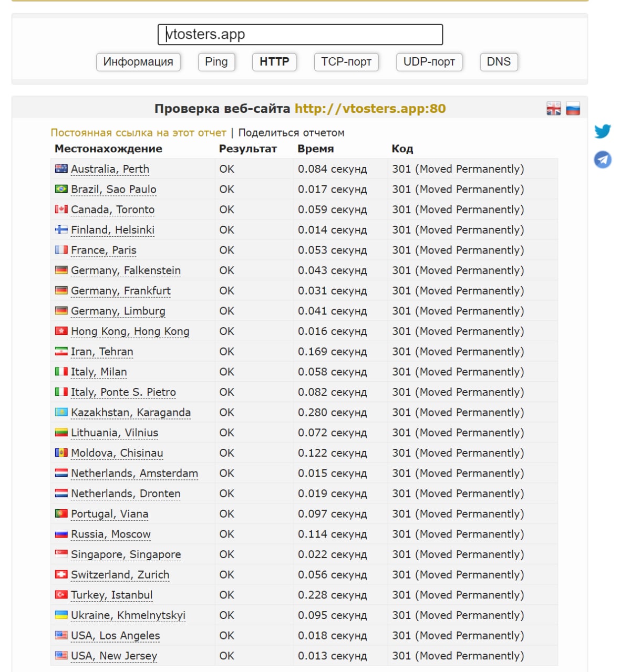Open Постоянная ссылка на этот отчет
Viewport: 620px width, 672px height.
point(139,133)
